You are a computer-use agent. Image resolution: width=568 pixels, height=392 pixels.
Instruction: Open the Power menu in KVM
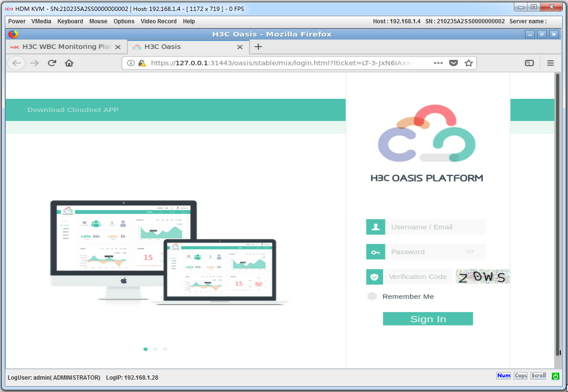pyautogui.click(x=17, y=21)
